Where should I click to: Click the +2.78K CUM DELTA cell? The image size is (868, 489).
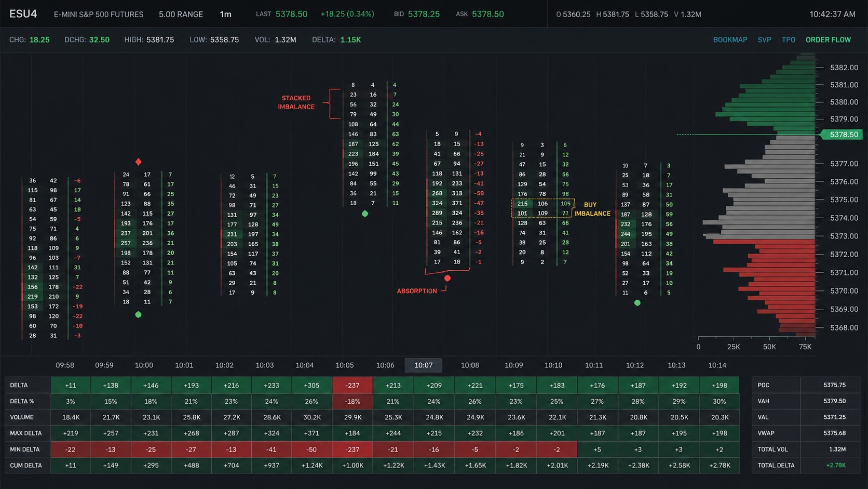click(720, 466)
